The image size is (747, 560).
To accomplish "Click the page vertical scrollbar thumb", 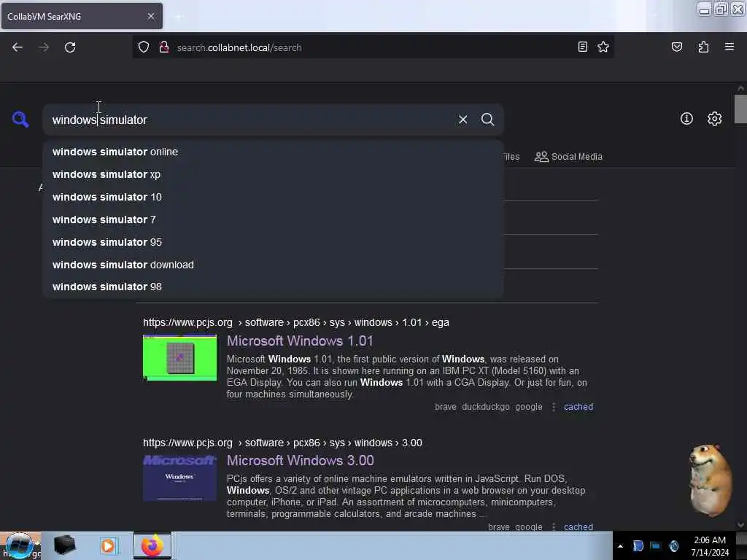I will (740, 109).
